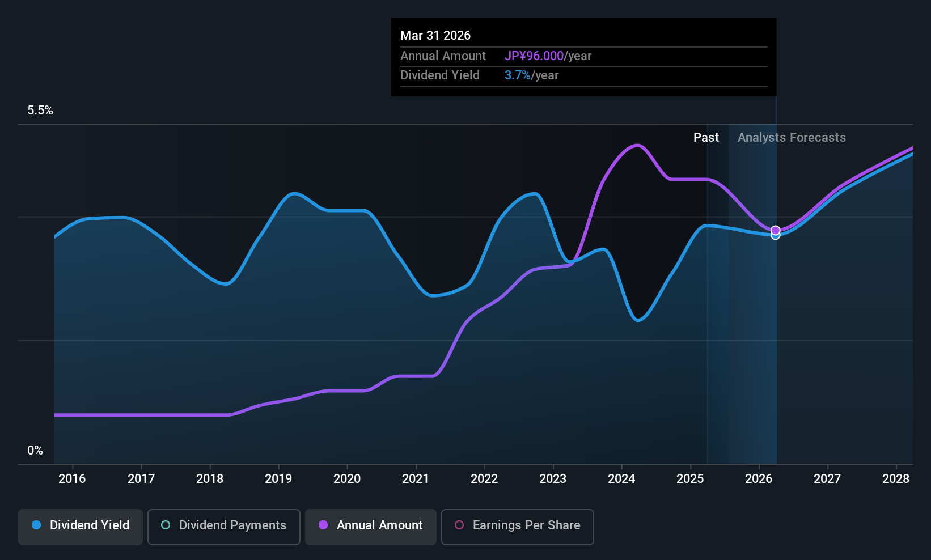Click the 2024 x-axis year label
Viewport: 931px width, 560px height.
pyautogui.click(x=621, y=479)
